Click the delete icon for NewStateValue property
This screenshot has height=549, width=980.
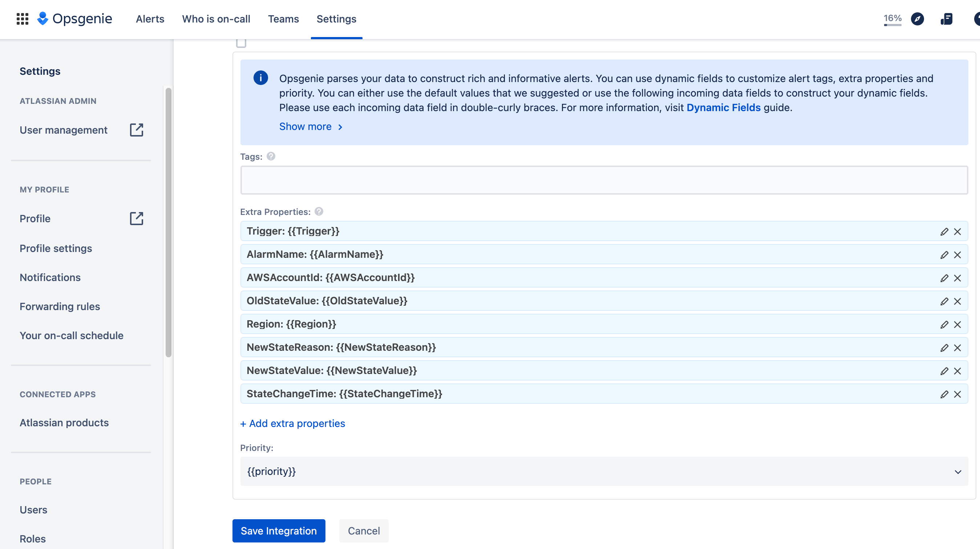[x=958, y=370]
